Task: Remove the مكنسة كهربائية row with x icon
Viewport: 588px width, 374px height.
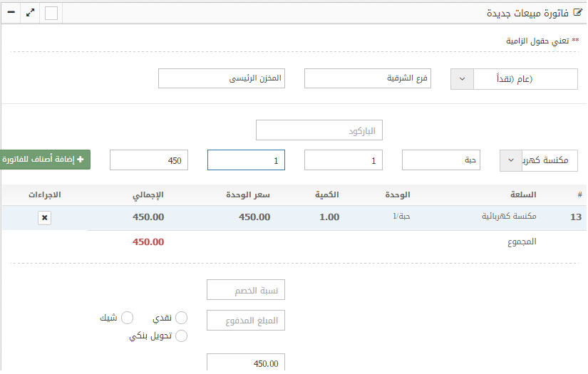Action: tap(44, 218)
